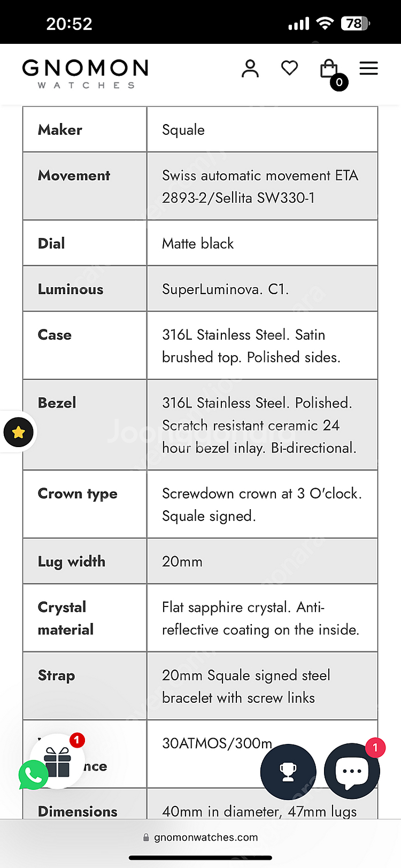Tap the Gnomon Watches logo
The image size is (401, 868).
tap(85, 73)
